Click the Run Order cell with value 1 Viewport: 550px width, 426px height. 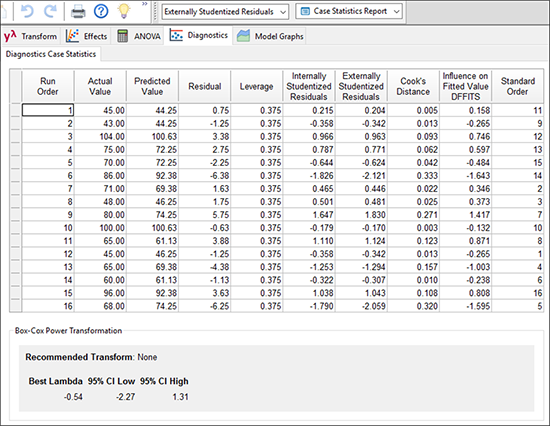pyautogui.click(x=48, y=110)
